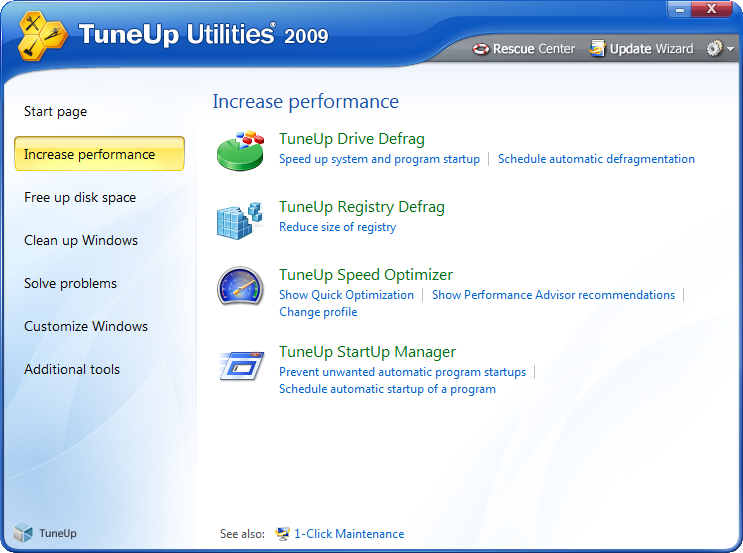Open the TuneUp Registry Defrag title link
The width and height of the screenshot is (743, 553).
pyautogui.click(x=362, y=207)
